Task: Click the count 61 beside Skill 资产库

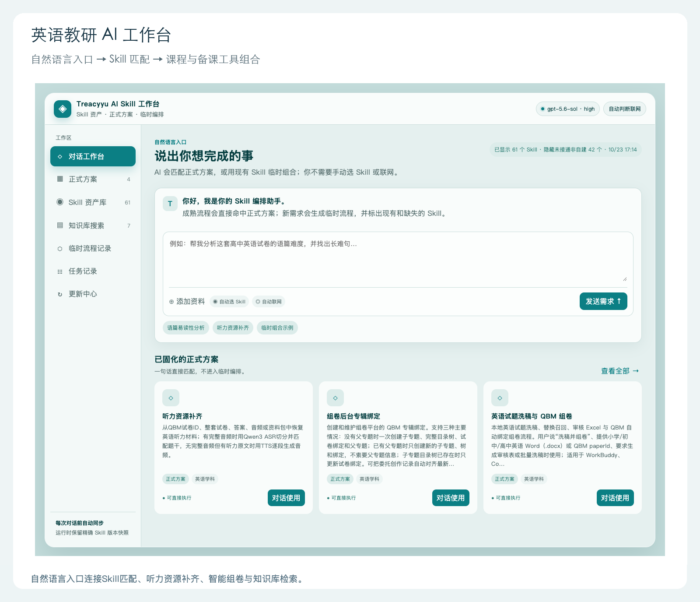Action: (127, 202)
